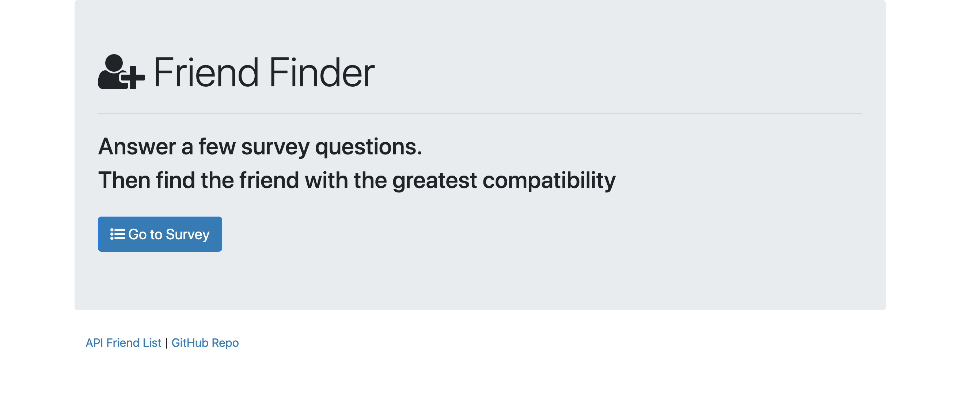Click the "Answer a few survey questions." line
This screenshot has width=980, height=420.
(260, 147)
